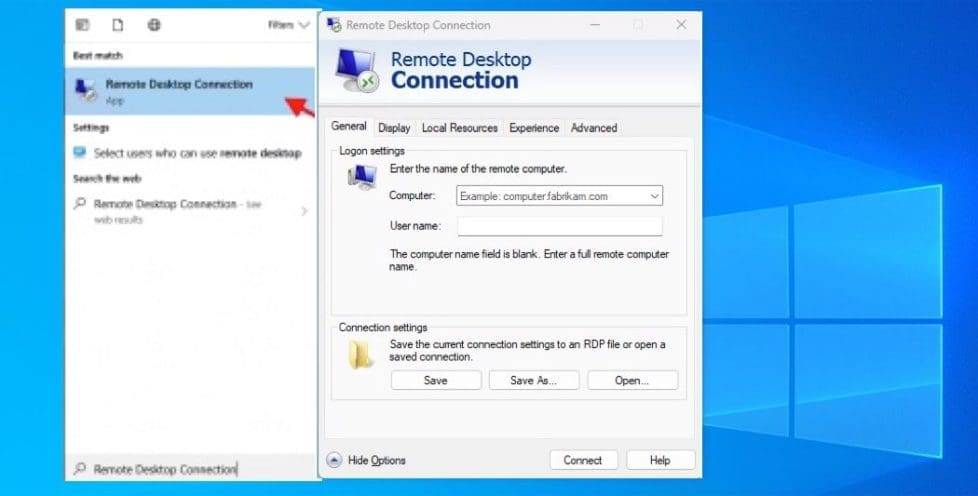Switch to the General tab
The height and width of the screenshot is (496, 978).
click(x=349, y=126)
